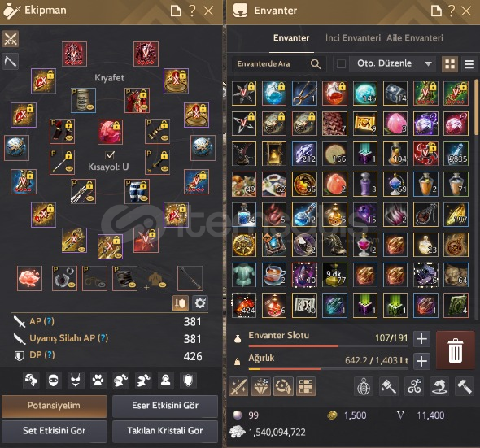Click the gear settings icon under equipment
The width and height of the screenshot is (480, 448).
200,303
